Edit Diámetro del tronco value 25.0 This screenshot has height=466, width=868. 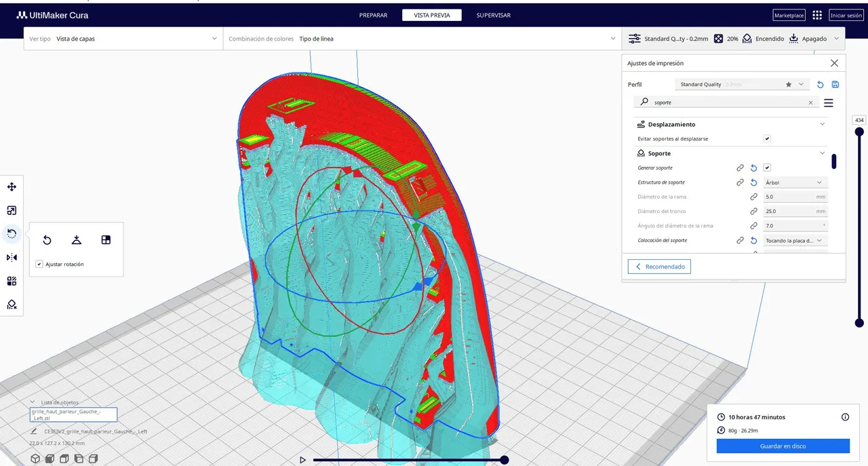coord(795,211)
